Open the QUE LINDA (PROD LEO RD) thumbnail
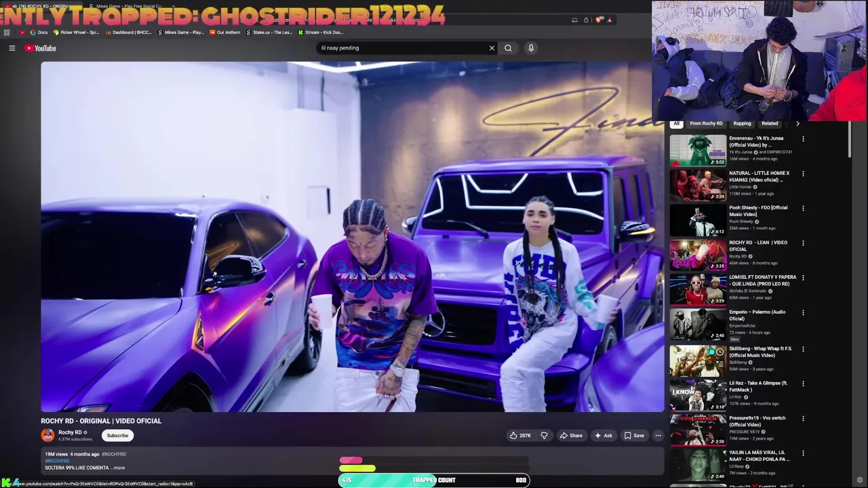This screenshot has height=488, width=868. [698, 289]
